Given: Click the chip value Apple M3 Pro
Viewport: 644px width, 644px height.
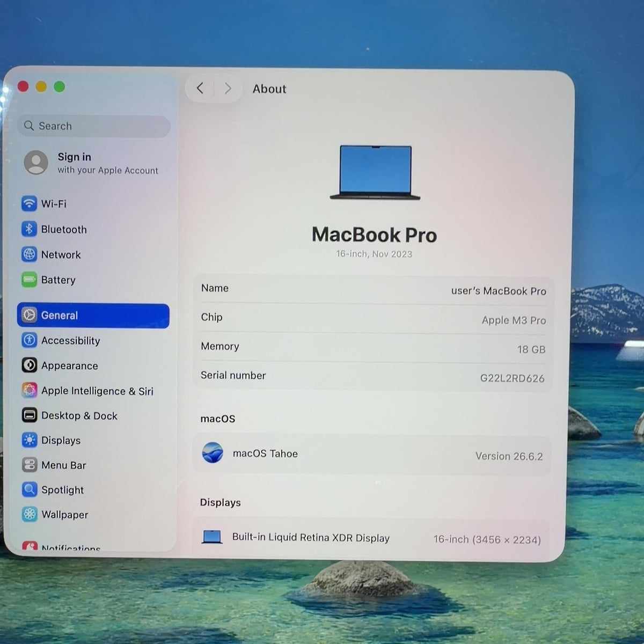Looking at the screenshot, I should (514, 320).
